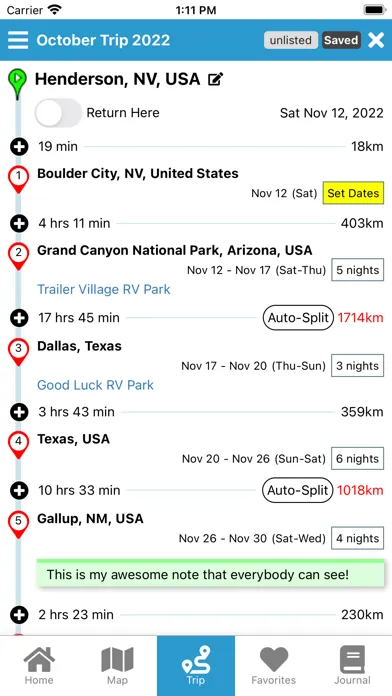This screenshot has height=696, width=392.
Task: Change the 3 nights stay in Dallas
Action: coord(357,366)
